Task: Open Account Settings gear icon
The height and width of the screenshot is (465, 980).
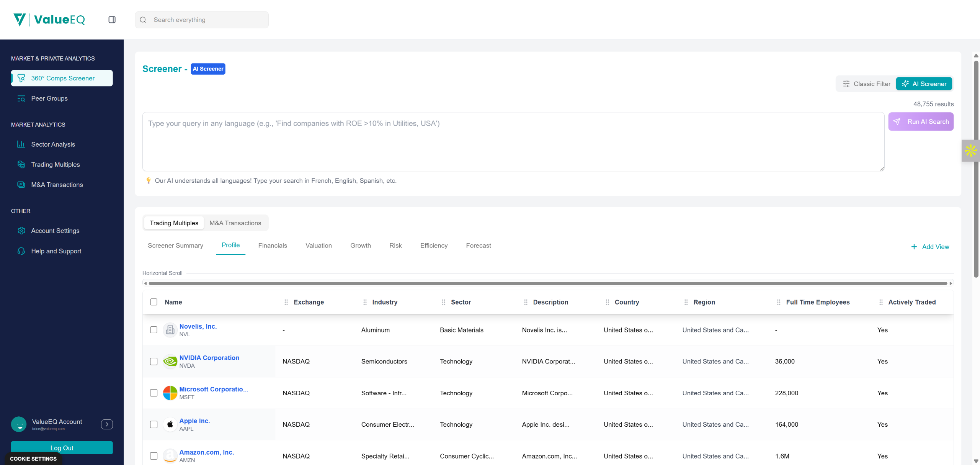Action: [x=21, y=231]
